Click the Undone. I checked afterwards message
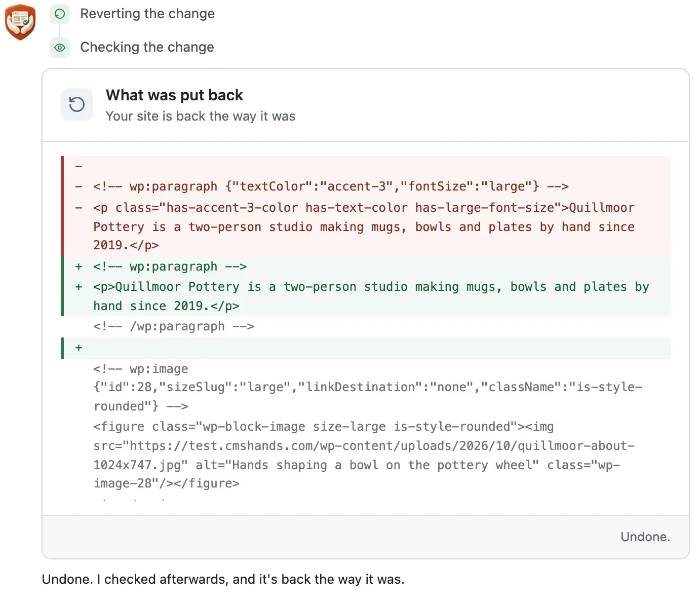 click(223, 579)
